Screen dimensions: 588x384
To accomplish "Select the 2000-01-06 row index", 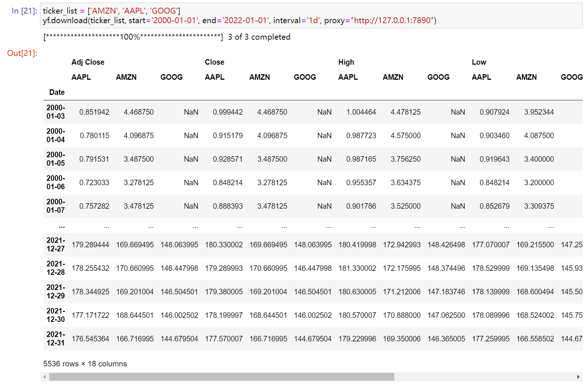I will point(55,182).
